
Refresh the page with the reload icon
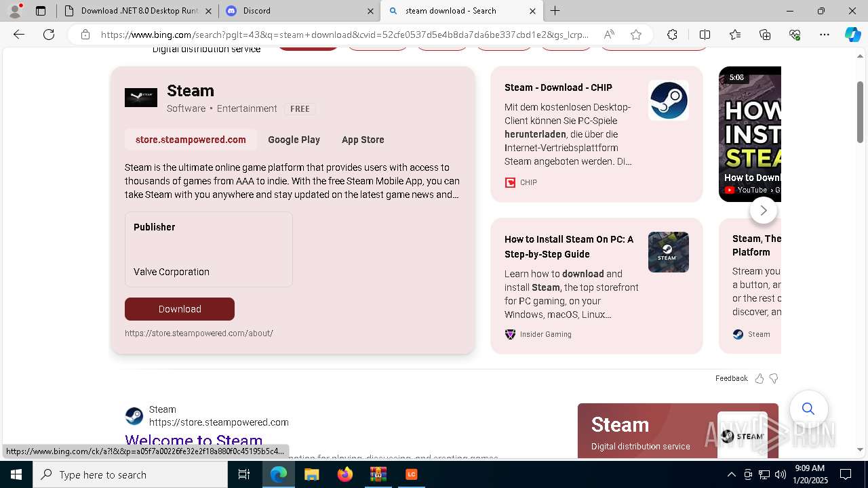(49, 35)
